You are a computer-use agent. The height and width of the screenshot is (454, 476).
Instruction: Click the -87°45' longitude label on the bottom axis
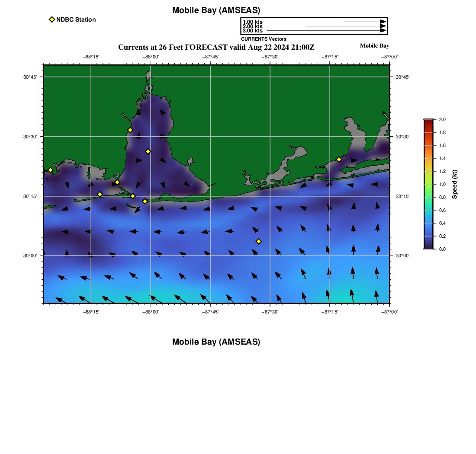click(210, 311)
